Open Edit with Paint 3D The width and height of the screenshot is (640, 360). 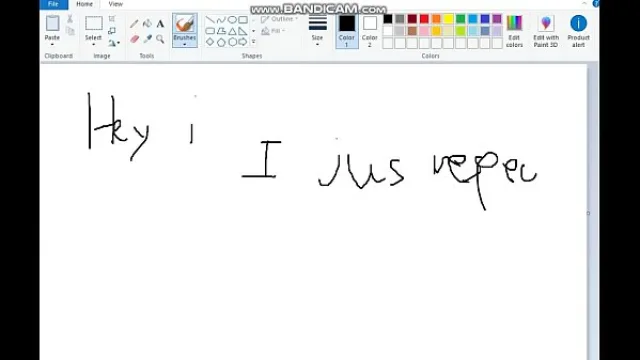coord(546,31)
